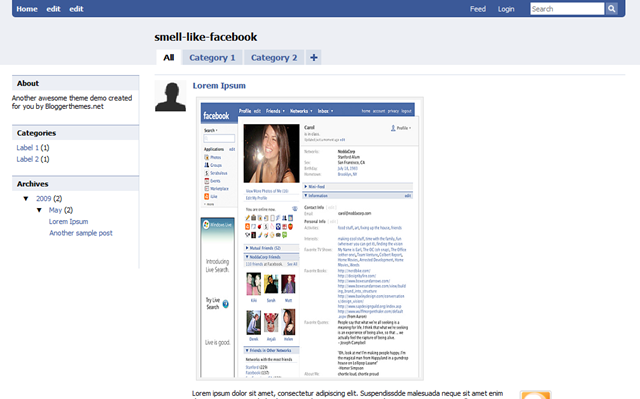Open Lorem Ipsum in Archives list
Viewport: 640px width, 399px height.
[69, 222]
